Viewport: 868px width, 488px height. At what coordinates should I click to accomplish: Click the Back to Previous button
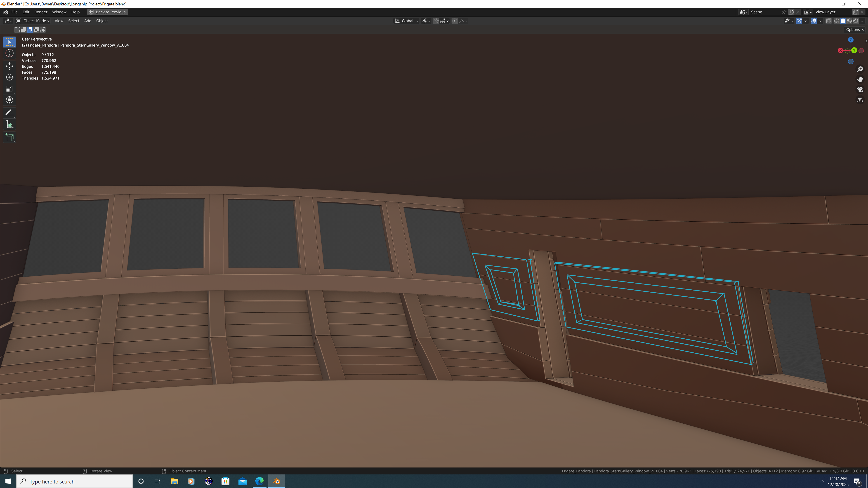tap(108, 12)
